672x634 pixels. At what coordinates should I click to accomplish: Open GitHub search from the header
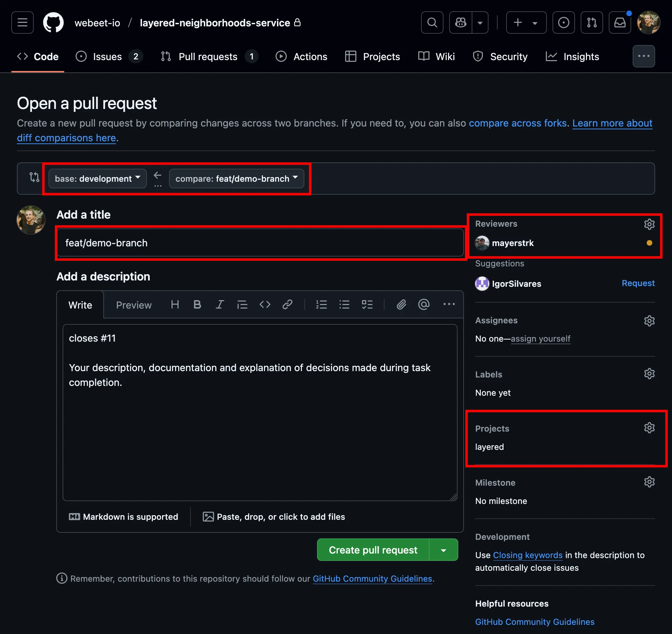coord(432,22)
